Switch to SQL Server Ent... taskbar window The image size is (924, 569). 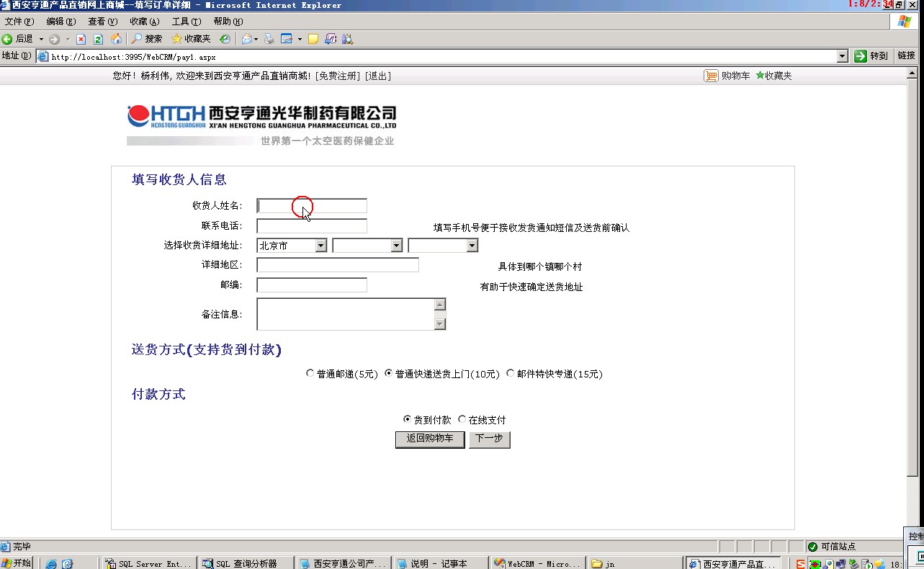[148, 563]
